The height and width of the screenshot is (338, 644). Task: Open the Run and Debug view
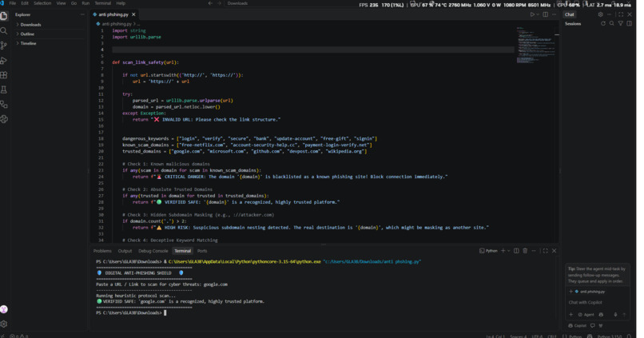point(4,61)
